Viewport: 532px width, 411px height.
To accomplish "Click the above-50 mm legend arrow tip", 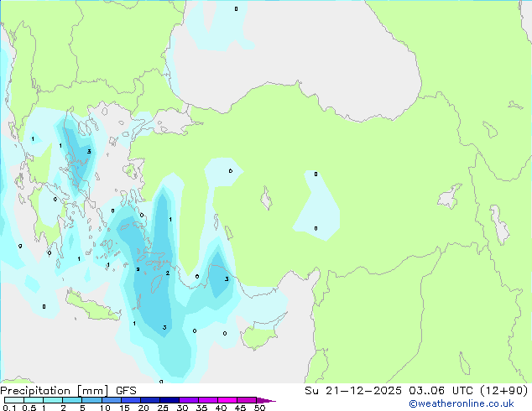I will (x=266, y=401).
